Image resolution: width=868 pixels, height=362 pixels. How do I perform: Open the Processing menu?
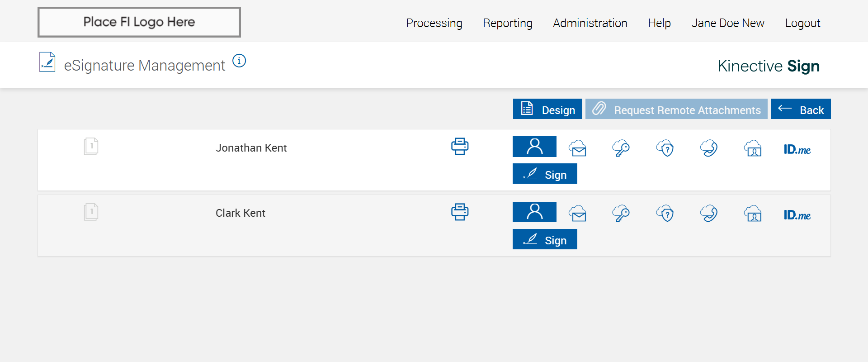point(434,23)
